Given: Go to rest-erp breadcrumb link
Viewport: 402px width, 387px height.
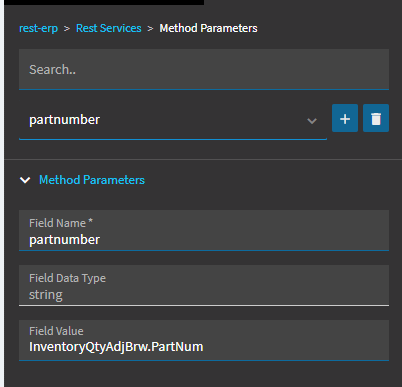Looking at the screenshot, I should tap(38, 28).
